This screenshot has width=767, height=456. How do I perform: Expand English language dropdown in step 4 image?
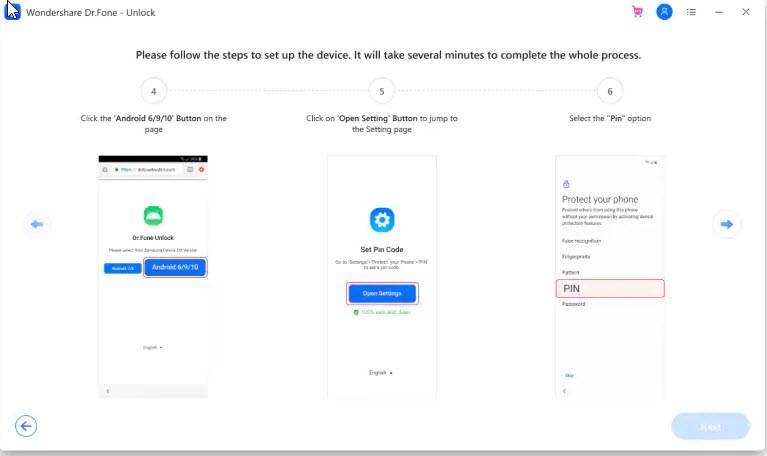click(x=153, y=347)
